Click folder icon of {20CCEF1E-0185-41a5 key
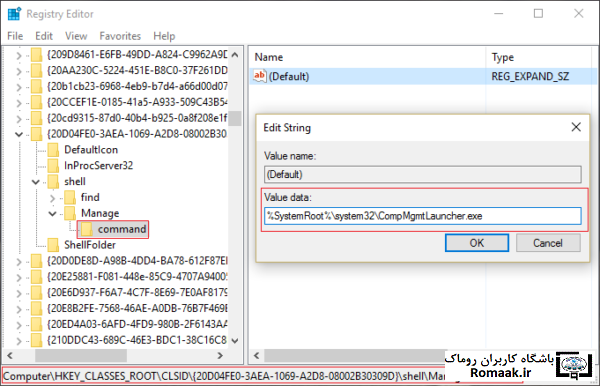Viewport: 600px width, 386px height. coord(36,102)
